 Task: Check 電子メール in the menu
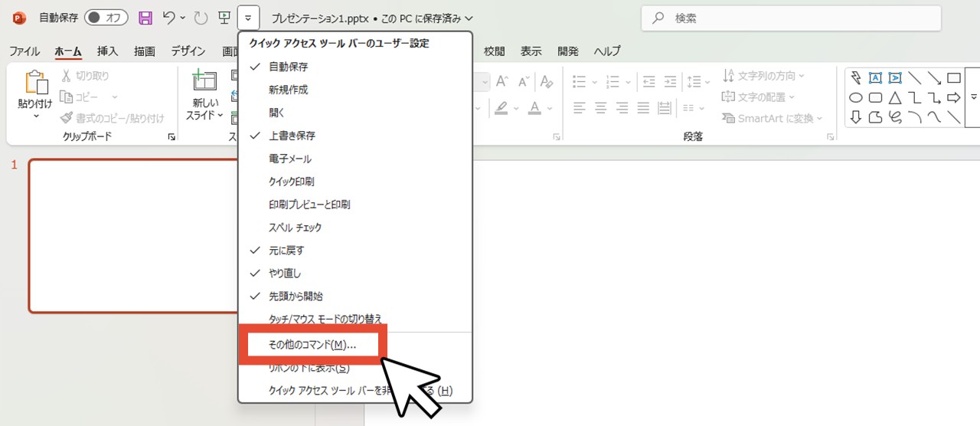(355, 159)
